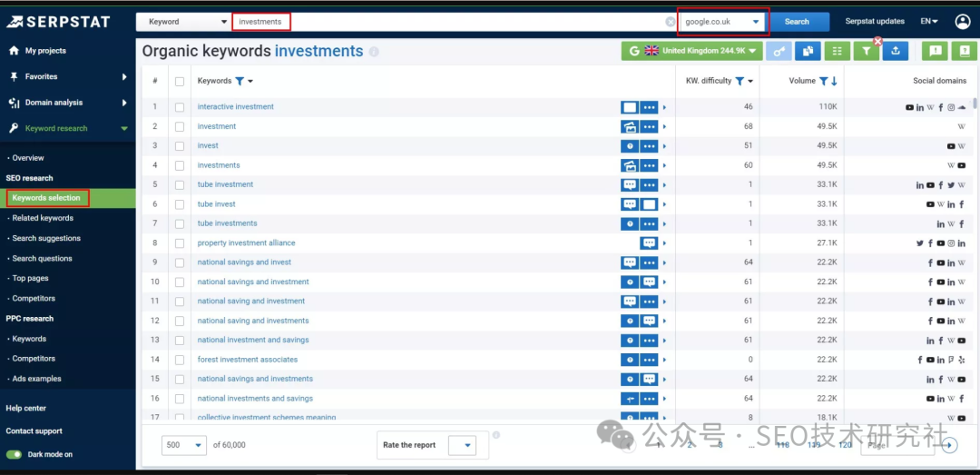Open Related keywords in the sidebar
Screen dimensions: 980x475
point(43,218)
